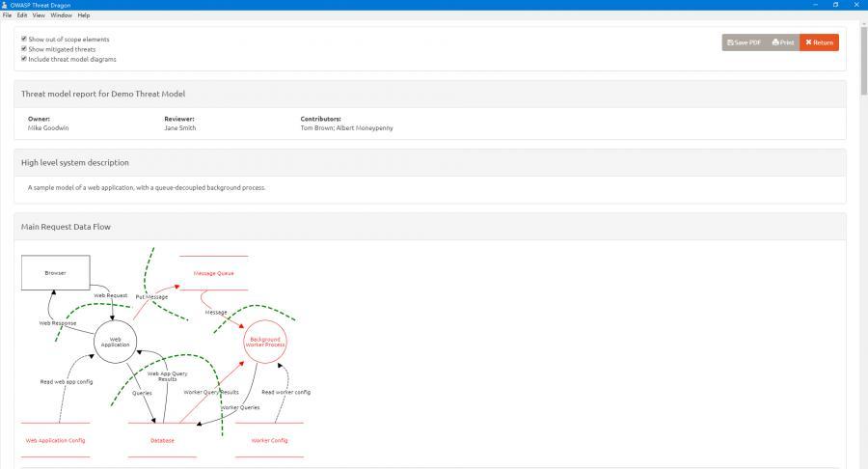Image resolution: width=868 pixels, height=469 pixels.
Task: Open the View menu
Action: [39, 15]
